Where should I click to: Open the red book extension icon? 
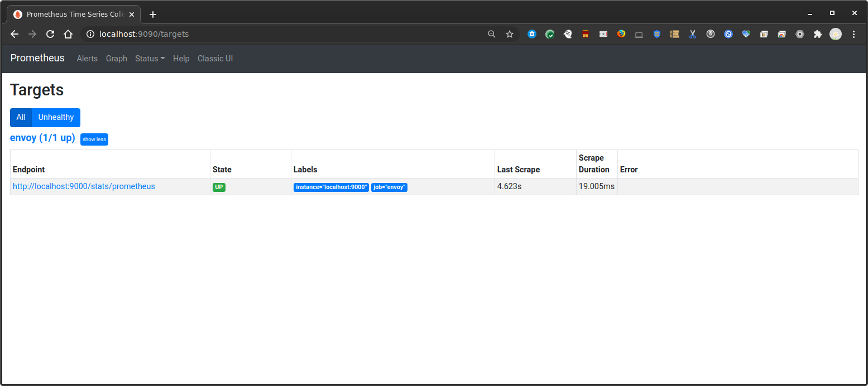pyautogui.click(x=586, y=34)
